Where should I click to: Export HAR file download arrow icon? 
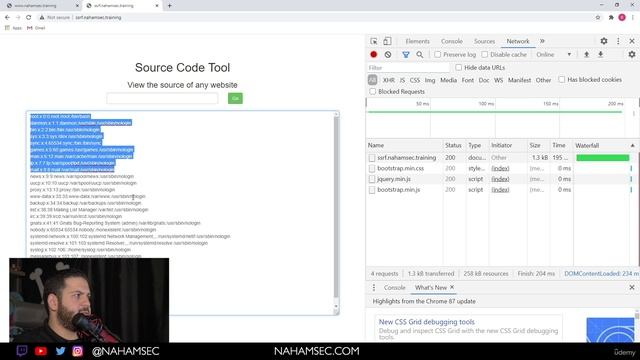tap(600, 54)
